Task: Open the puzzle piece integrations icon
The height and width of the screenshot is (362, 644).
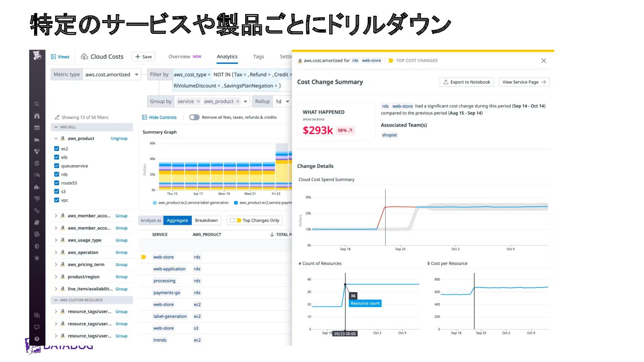Action: (37, 187)
